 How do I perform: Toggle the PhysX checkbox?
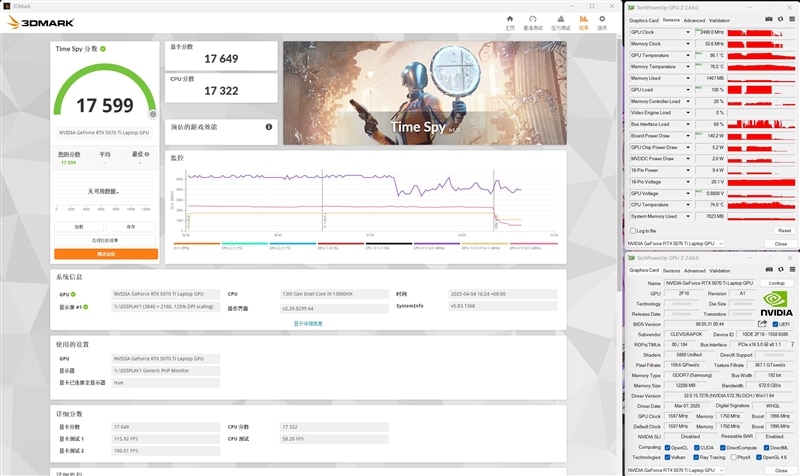(735, 456)
